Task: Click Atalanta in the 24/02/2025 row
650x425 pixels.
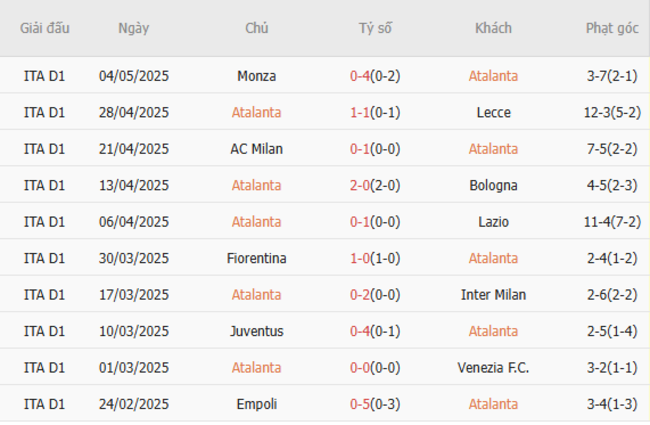Action: [x=493, y=404]
